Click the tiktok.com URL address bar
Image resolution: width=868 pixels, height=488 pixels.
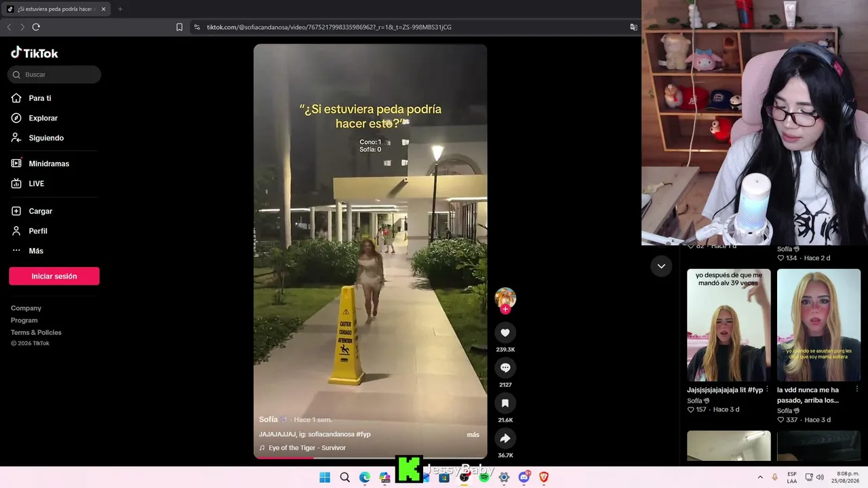(x=329, y=27)
